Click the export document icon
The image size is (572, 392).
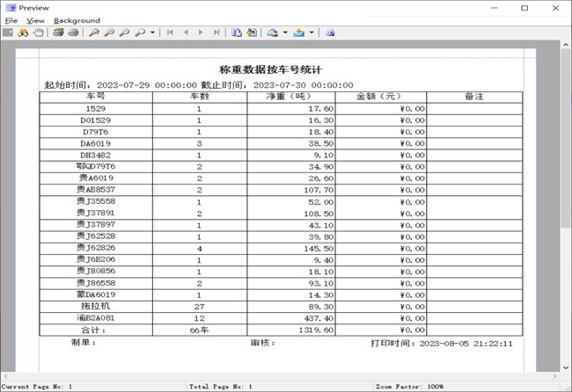click(273, 33)
